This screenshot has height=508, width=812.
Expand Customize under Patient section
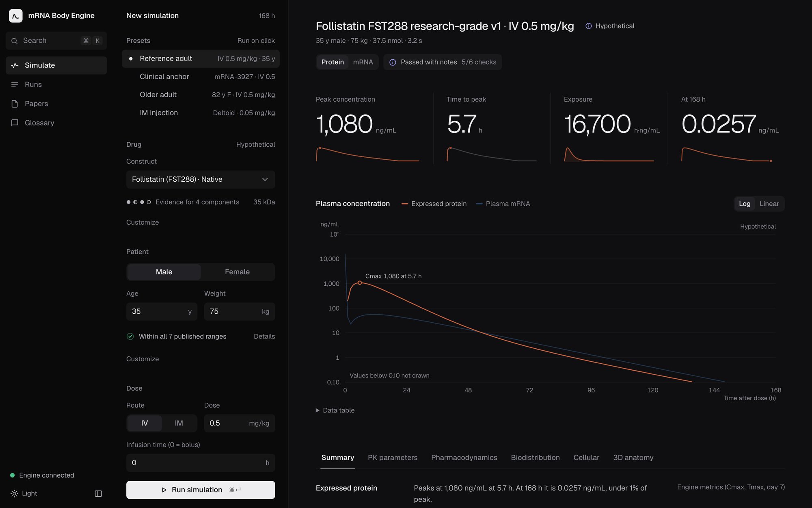coord(143,359)
